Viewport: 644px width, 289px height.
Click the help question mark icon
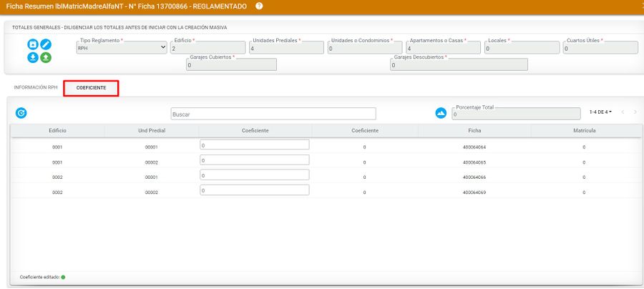tap(259, 6)
